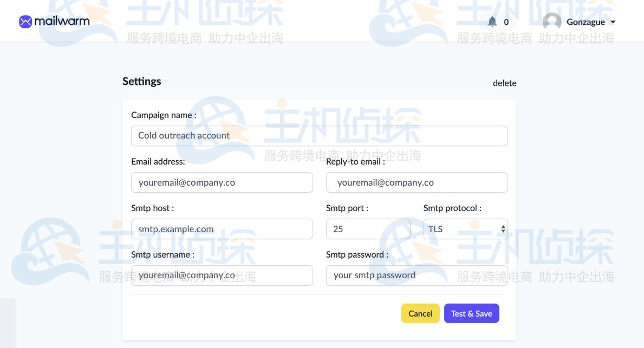Click the Gonzague username text
The image size is (644, 348).
click(586, 22)
